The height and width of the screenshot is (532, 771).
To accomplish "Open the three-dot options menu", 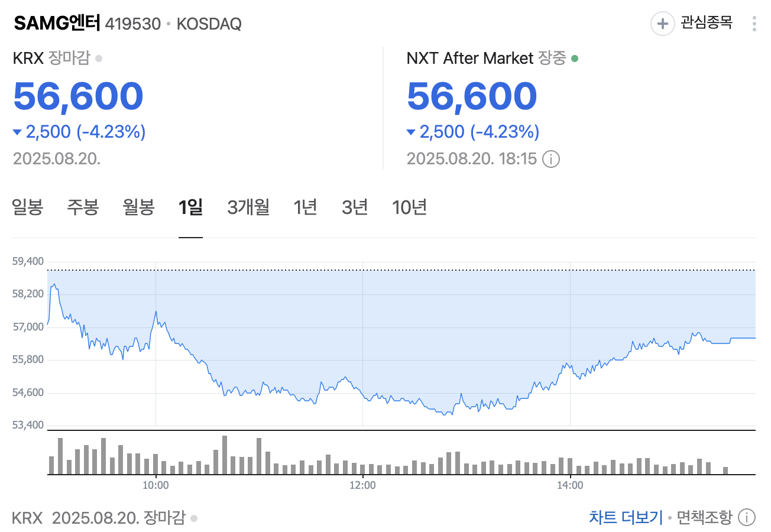I will point(755,24).
